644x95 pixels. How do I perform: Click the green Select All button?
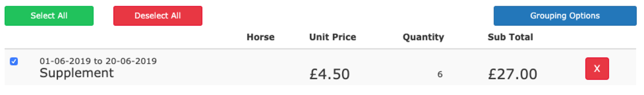(x=49, y=16)
